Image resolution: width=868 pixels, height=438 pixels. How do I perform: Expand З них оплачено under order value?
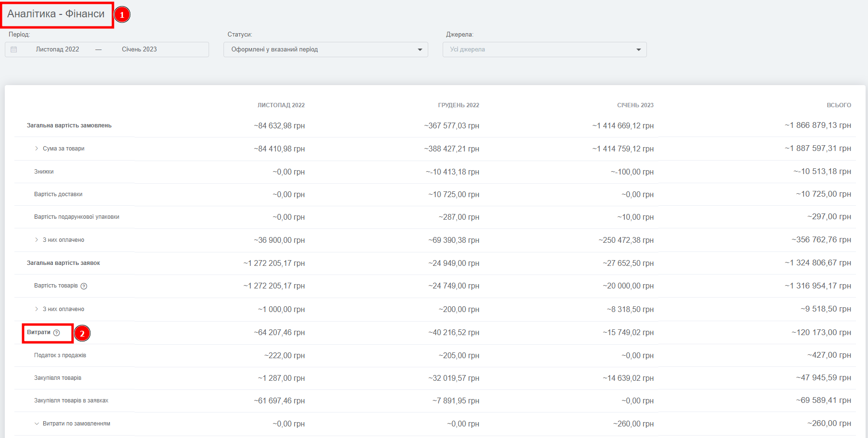(x=37, y=240)
